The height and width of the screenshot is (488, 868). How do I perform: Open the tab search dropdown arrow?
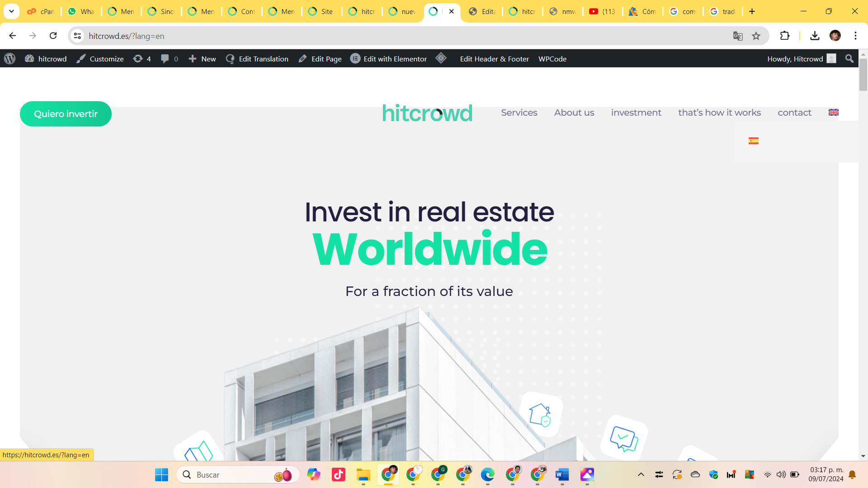[11, 11]
